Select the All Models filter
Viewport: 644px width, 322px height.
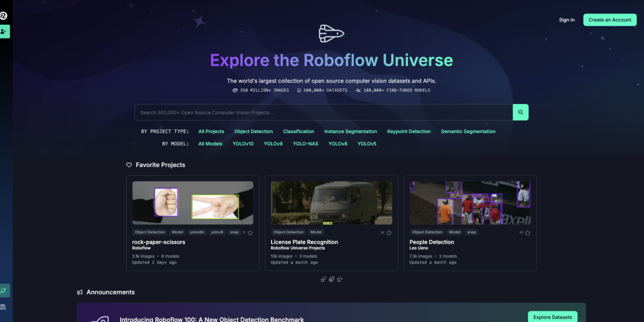click(x=210, y=143)
